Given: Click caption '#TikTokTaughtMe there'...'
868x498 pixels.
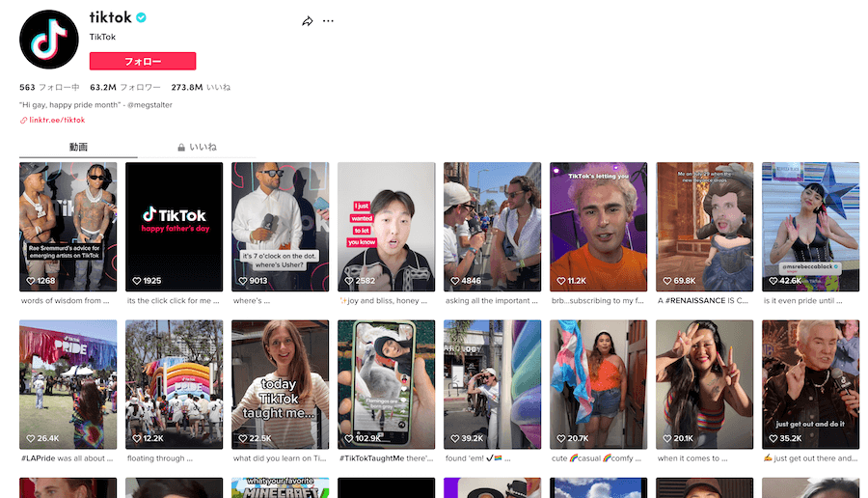Looking at the screenshot, I should [387, 458].
